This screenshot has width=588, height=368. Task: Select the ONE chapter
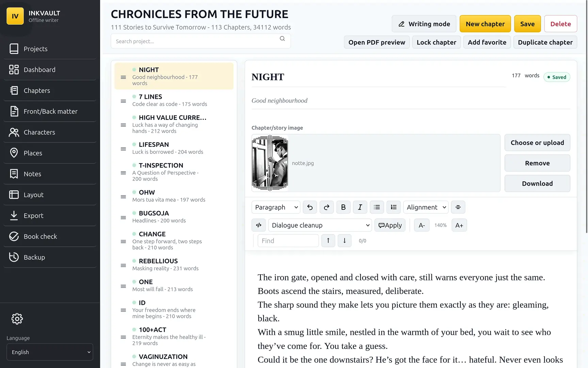pyautogui.click(x=174, y=285)
